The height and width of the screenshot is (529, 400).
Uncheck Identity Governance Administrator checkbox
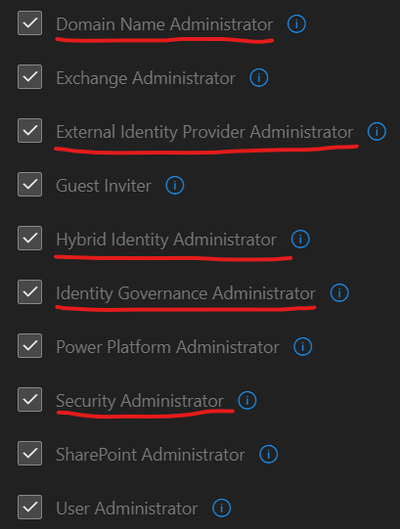[x=30, y=292]
